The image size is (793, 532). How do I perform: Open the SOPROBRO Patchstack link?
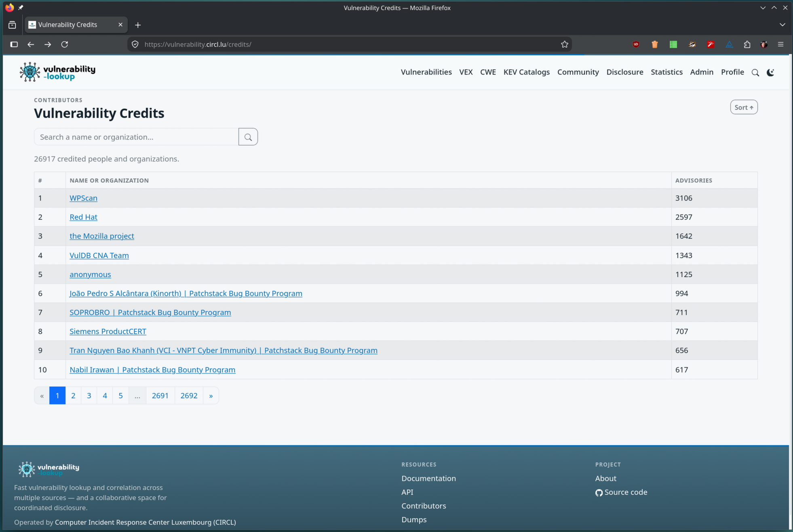click(150, 312)
